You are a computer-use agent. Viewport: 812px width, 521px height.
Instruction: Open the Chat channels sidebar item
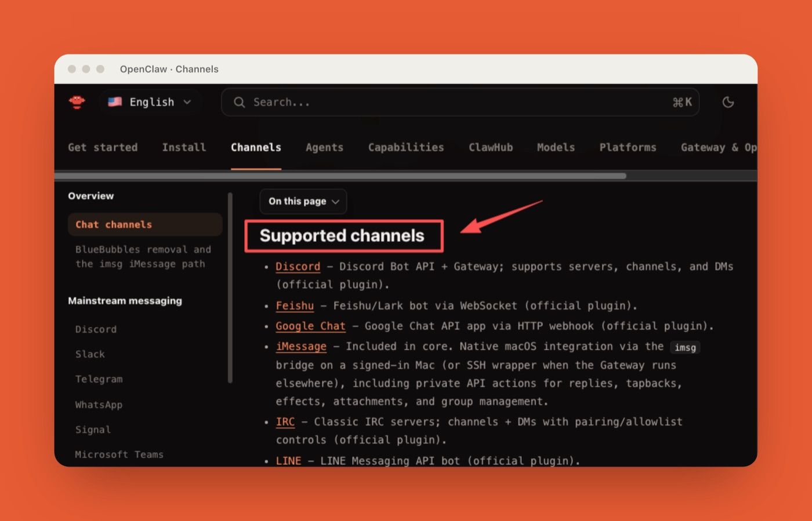tap(145, 224)
